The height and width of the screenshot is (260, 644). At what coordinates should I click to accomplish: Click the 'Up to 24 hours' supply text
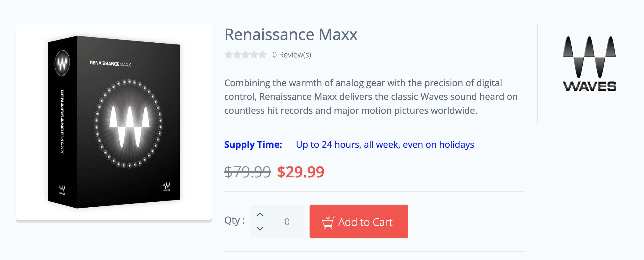point(385,145)
